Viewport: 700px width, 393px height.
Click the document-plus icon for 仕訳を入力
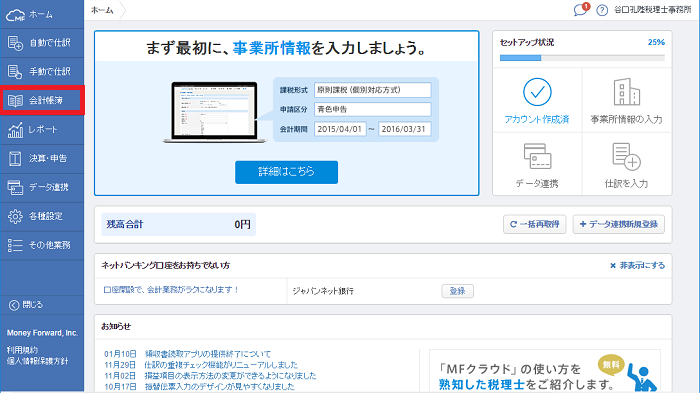(x=627, y=156)
